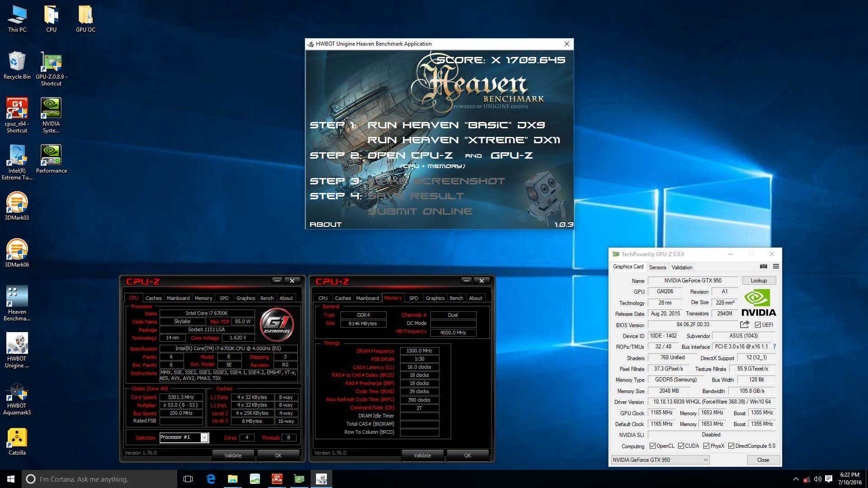Click the DRAM Frequency 1500.0 MHz value

pyautogui.click(x=420, y=351)
